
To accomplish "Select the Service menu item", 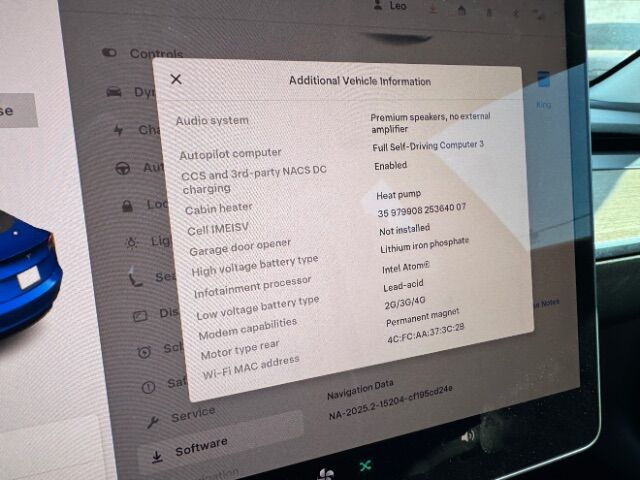I will [193, 414].
